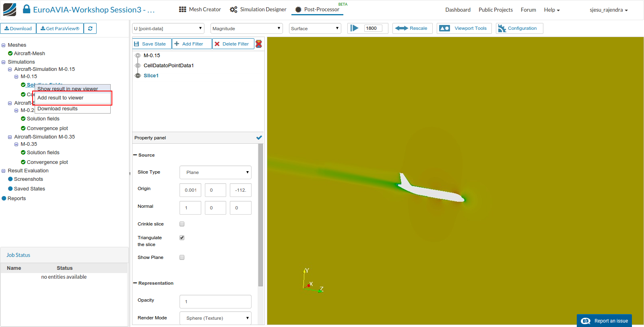Click the lock icon beside the project title
Viewport: 644px width, 327px height.
[x=27, y=9]
